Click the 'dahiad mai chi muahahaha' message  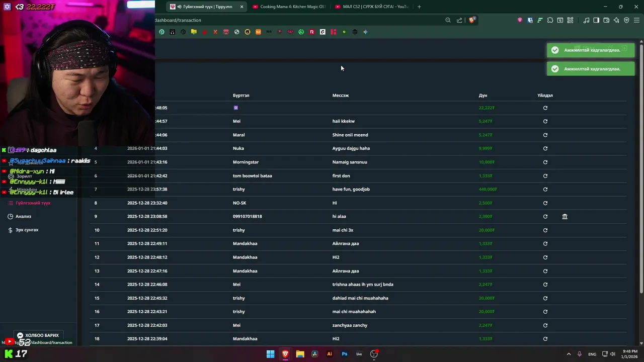pos(360,298)
